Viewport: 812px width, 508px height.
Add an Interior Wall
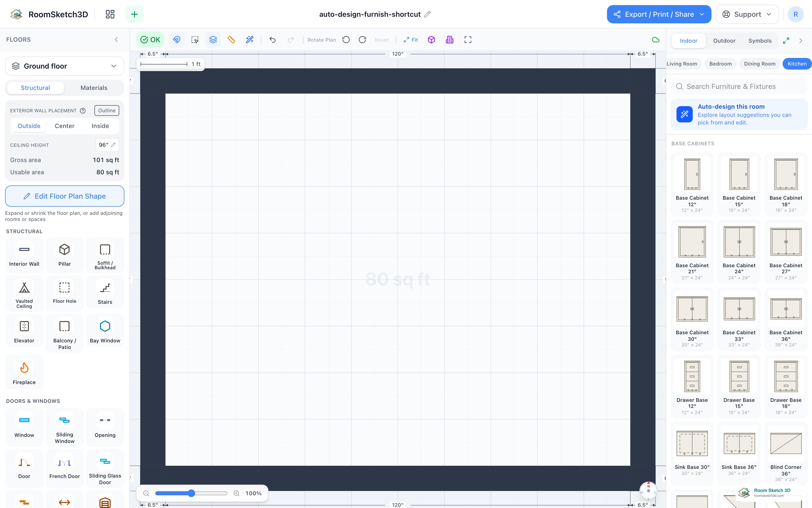click(24, 255)
